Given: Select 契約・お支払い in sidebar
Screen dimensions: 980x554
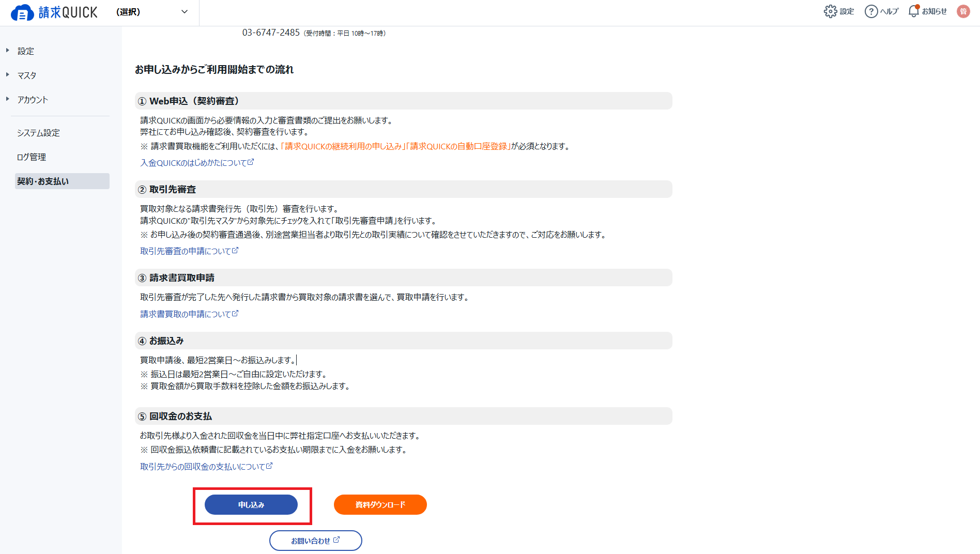Looking at the screenshot, I should click(62, 181).
